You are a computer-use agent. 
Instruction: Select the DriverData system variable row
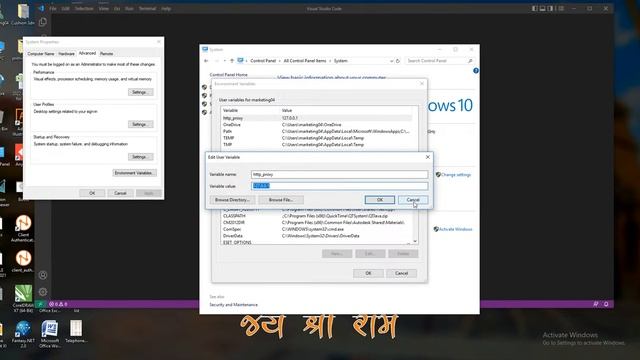(317, 236)
